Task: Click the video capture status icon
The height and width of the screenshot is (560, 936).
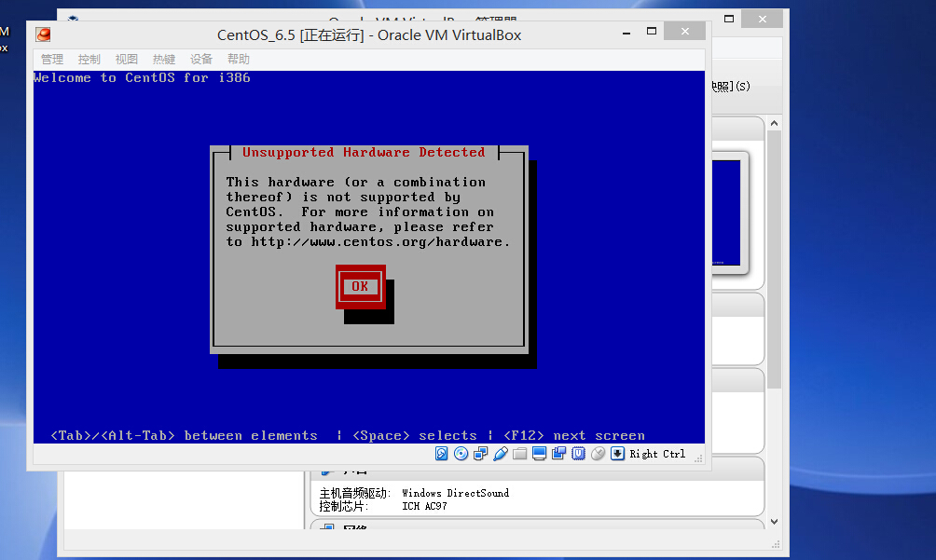Action: pyautogui.click(x=558, y=454)
